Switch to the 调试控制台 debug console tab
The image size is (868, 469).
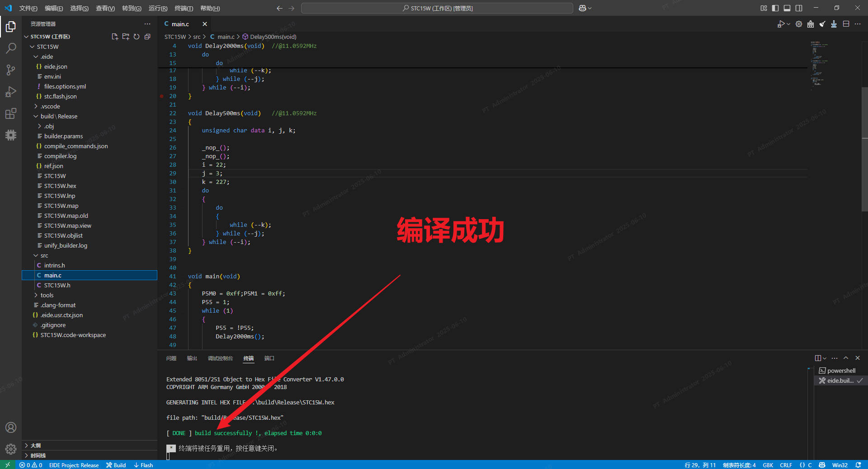tap(220, 358)
